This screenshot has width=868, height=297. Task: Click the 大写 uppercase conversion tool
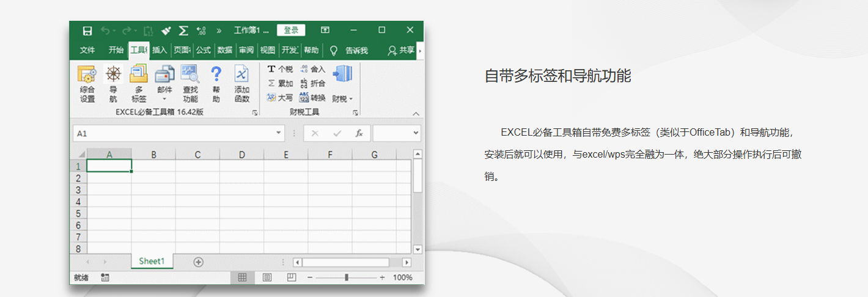(x=280, y=97)
